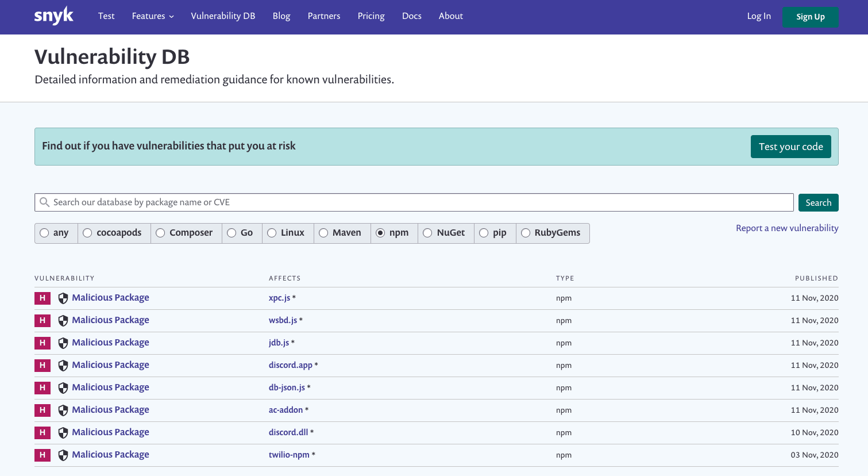Select the Maven filter

(342, 233)
